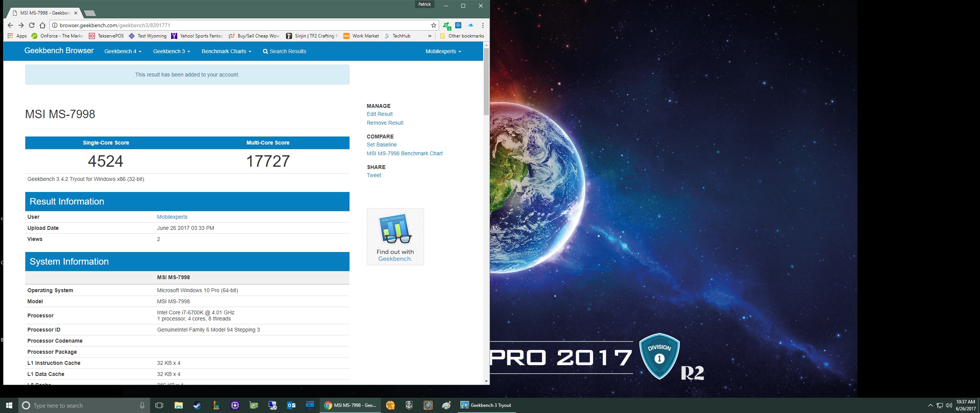Open TekservePOS bookmark
The image size is (980, 413).
[x=106, y=36]
